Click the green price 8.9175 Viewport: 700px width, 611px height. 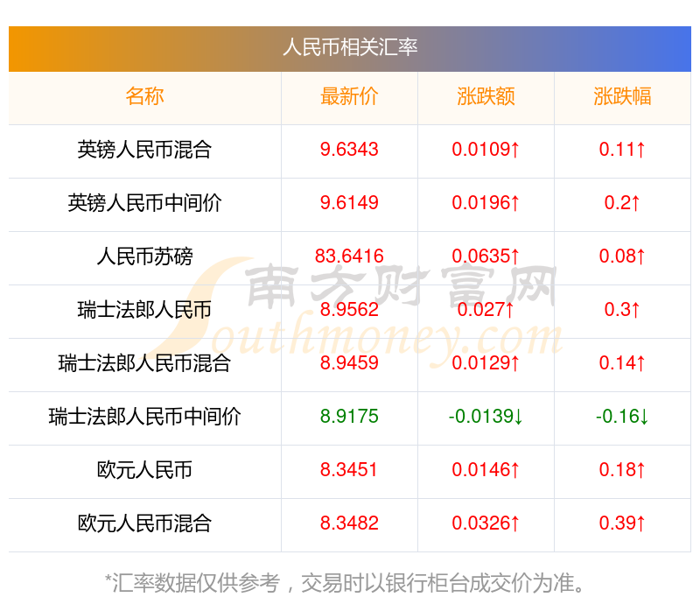pos(349,417)
